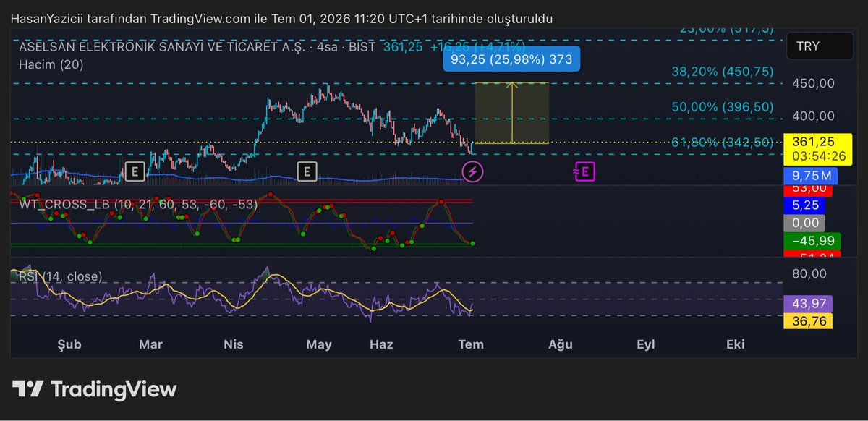Screen dimensions: 868x421
Task: Click the RSI (14, close) indicator label
Action: click(x=61, y=276)
